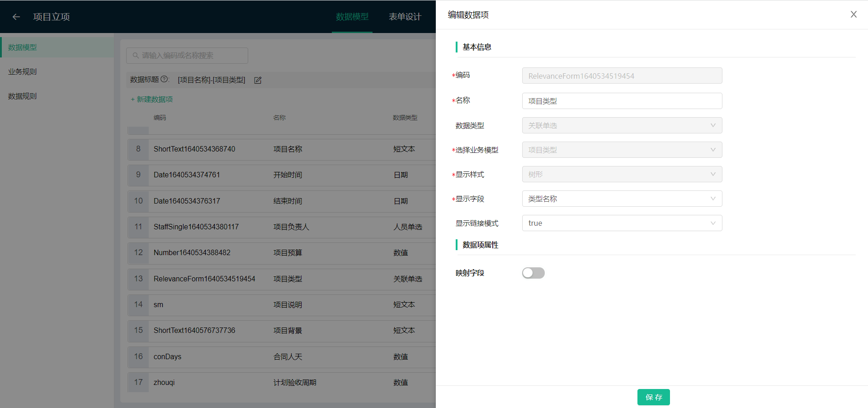
Task: Click the 项目负责人 name cell
Action: pos(291,227)
